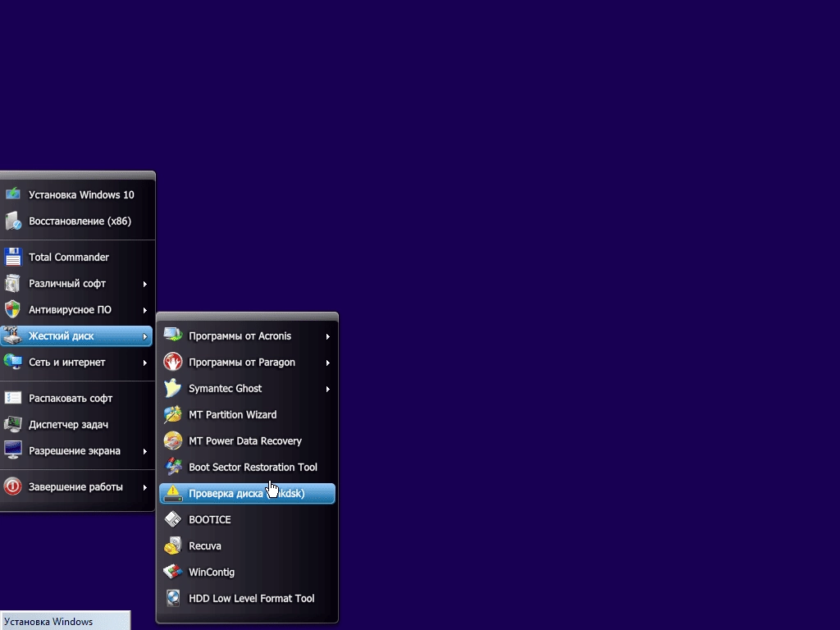The image size is (840, 630).
Task: Click the Жесткий диск drive icon
Action: tap(13, 336)
